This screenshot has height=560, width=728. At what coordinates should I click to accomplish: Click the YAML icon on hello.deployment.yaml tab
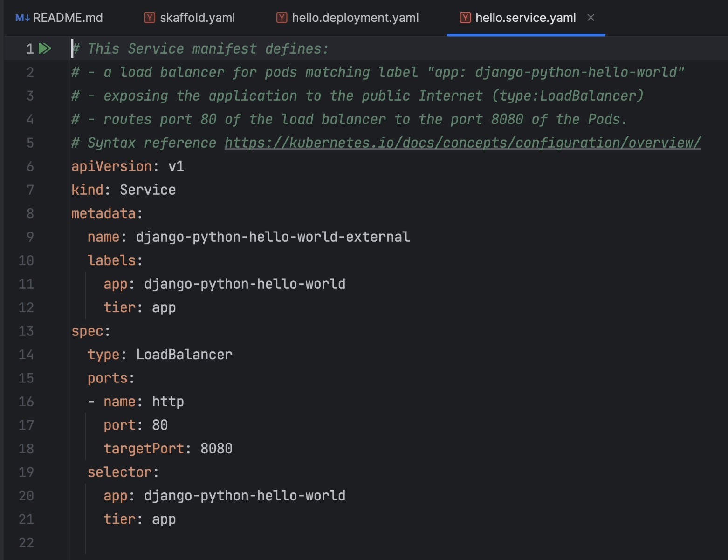coord(282,18)
